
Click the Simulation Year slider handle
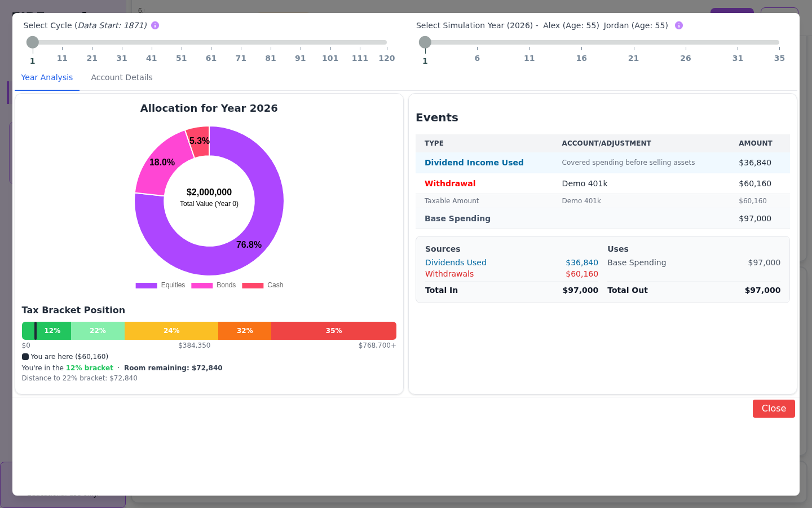pos(425,42)
